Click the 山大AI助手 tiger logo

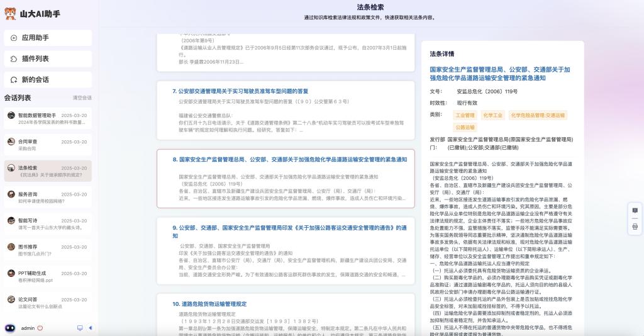[x=10, y=14]
